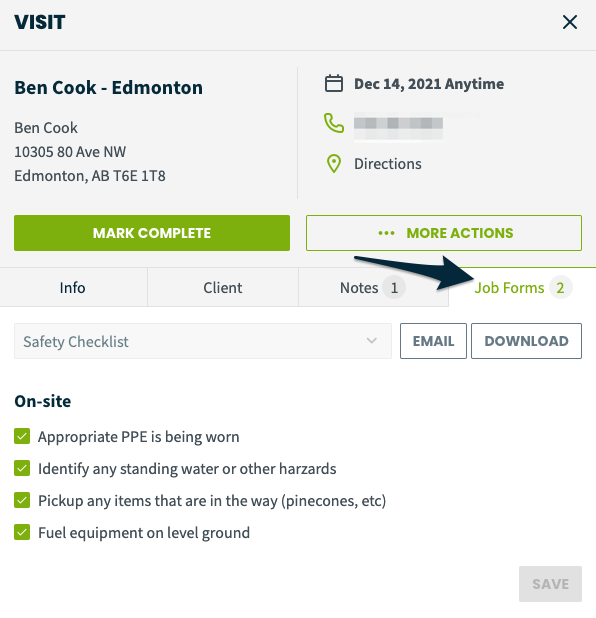Image resolution: width=596 pixels, height=618 pixels.
Task: Click the Notes count badge
Action: (394, 288)
